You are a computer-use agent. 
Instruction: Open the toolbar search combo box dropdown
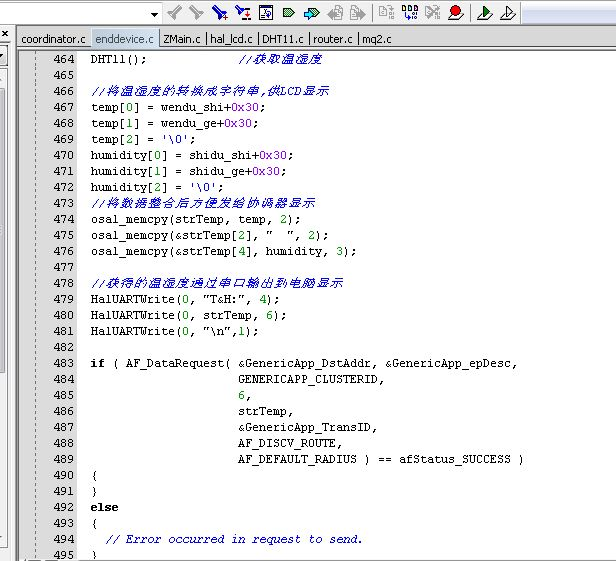pyautogui.click(x=154, y=14)
